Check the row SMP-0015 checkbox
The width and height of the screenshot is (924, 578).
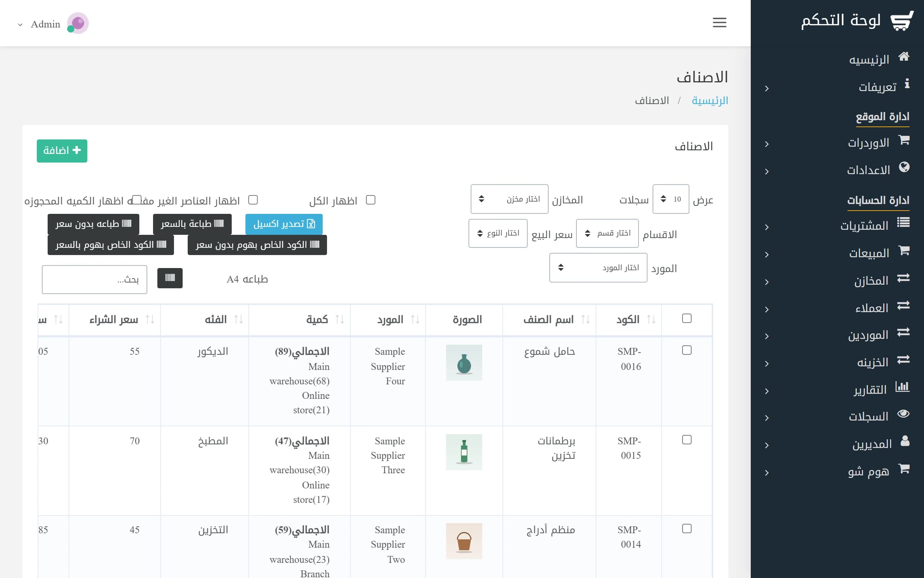[x=687, y=440]
